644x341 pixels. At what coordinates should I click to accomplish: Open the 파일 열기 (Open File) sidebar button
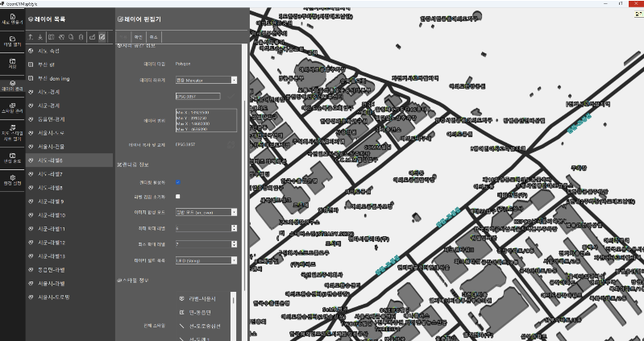12,41
